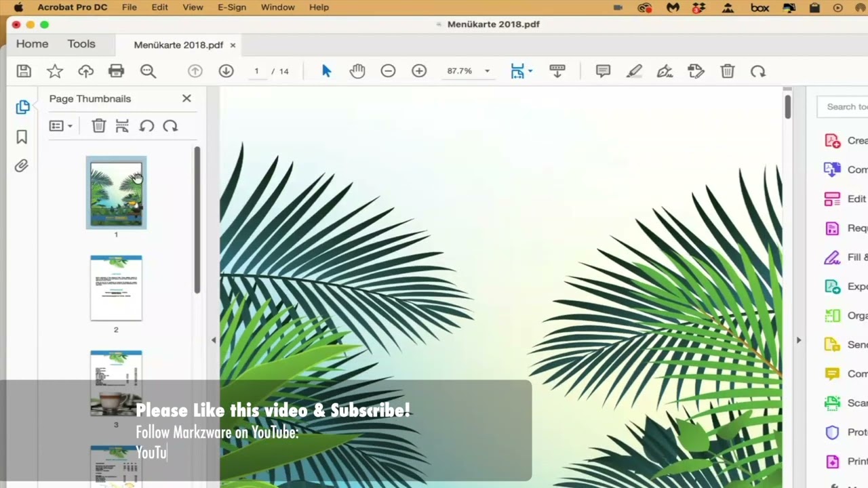The image size is (868, 488).
Task: Collapse the left navigation pane arrow
Action: 214,340
